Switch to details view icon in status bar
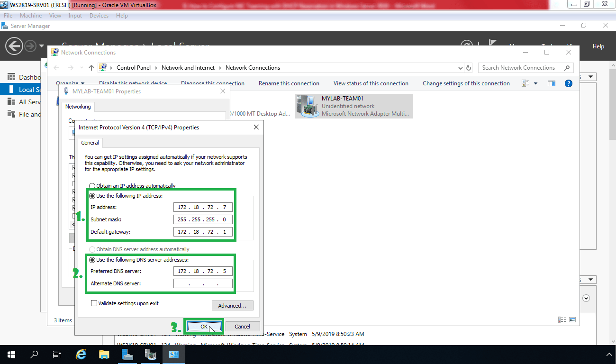The width and height of the screenshot is (616, 364). click(x=562, y=320)
